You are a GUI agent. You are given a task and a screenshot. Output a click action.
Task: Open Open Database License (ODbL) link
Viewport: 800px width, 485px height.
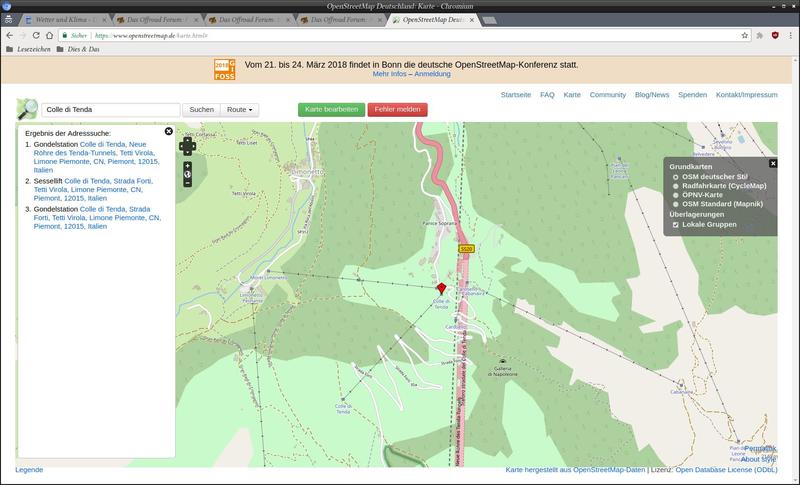(x=727, y=470)
